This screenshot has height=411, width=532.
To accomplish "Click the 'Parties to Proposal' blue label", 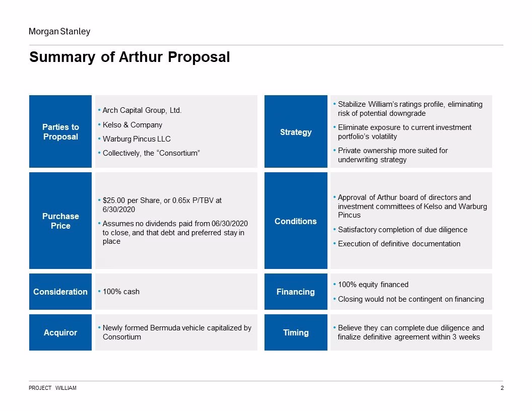I will pos(60,131).
